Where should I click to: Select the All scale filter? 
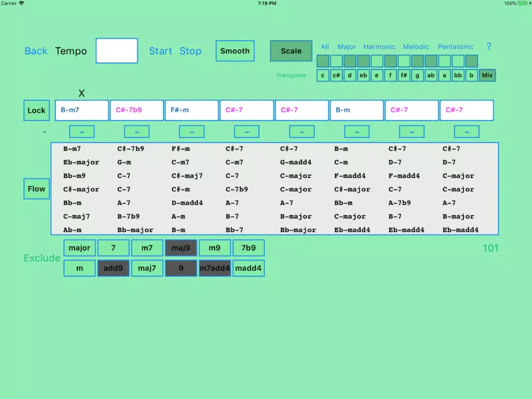click(x=325, y=47)
